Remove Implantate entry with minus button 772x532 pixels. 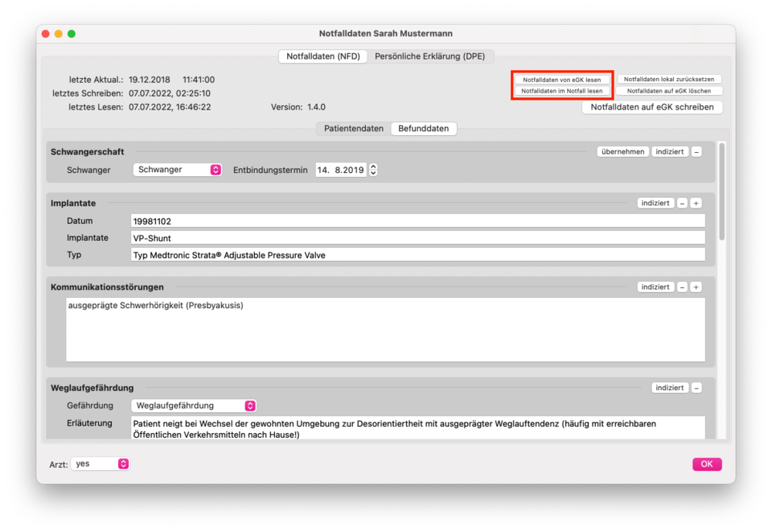(x=682, y=203)
